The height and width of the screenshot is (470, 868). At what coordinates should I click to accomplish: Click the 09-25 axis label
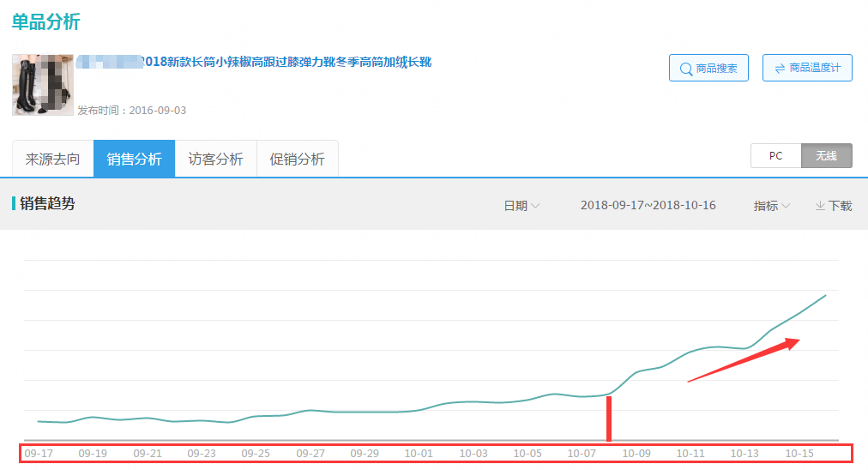pyautogui.click(x=256, y=454)
